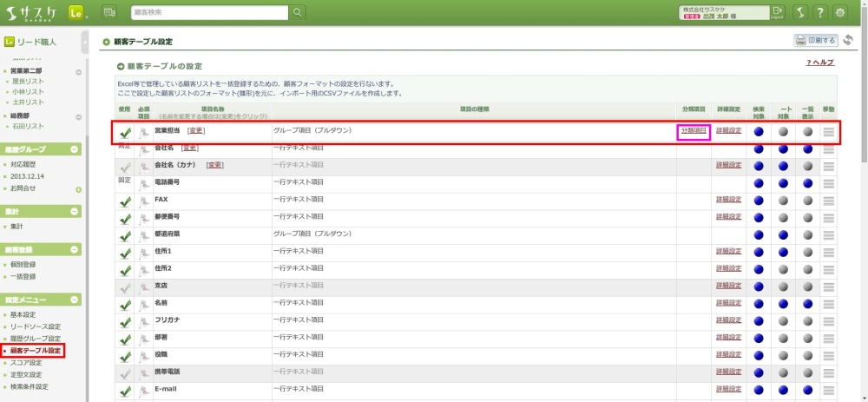Image resolution: width=868 pixels, height=402 pixels.
Task: Click the 印刷する print button
Action: [814, 40]
